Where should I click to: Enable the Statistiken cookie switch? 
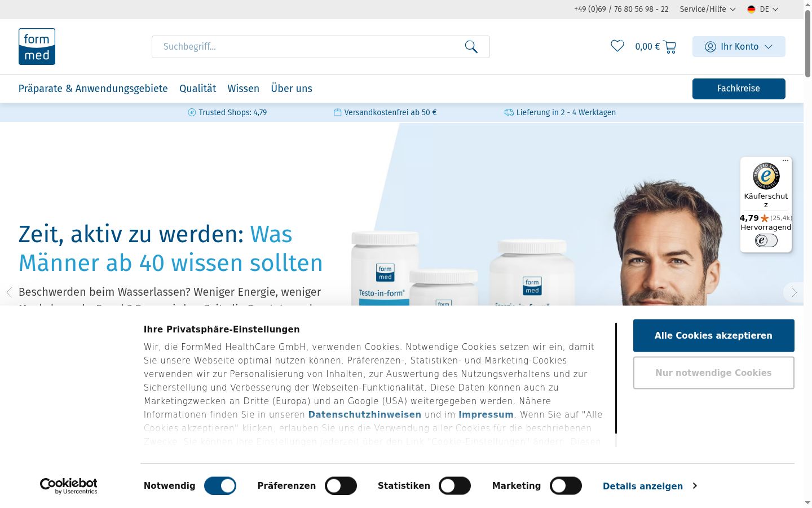[x=454, y=486]
